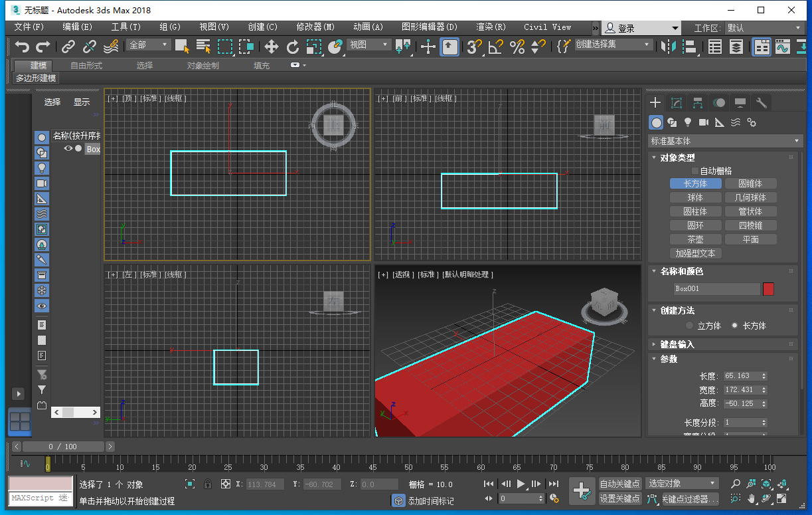Click the 茶壶 object type button
Image resolution: width=812 pixels, height=515 pixels.
click(695, 239)
